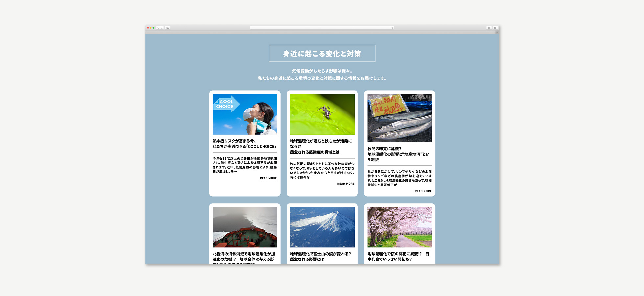The image size is (644, 296).
Task: Click the title 地球温暖化が進むと秋も蚊が活発に
Action: pos(321,146)
